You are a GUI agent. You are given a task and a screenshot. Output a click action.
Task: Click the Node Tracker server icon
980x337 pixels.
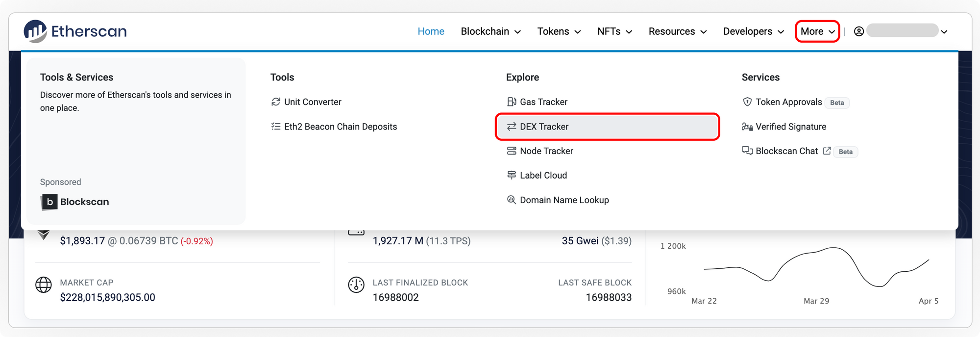[512, 151]
